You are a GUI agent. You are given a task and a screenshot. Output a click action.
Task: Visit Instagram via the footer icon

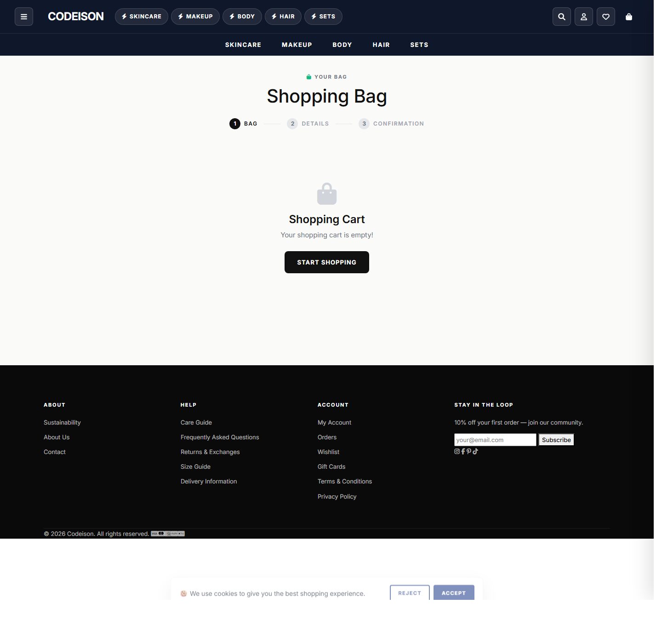pos(457,451)
